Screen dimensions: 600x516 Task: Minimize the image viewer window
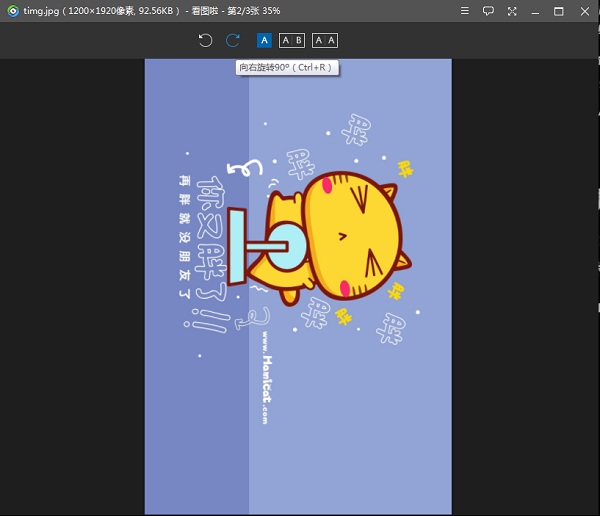[536, 11]
